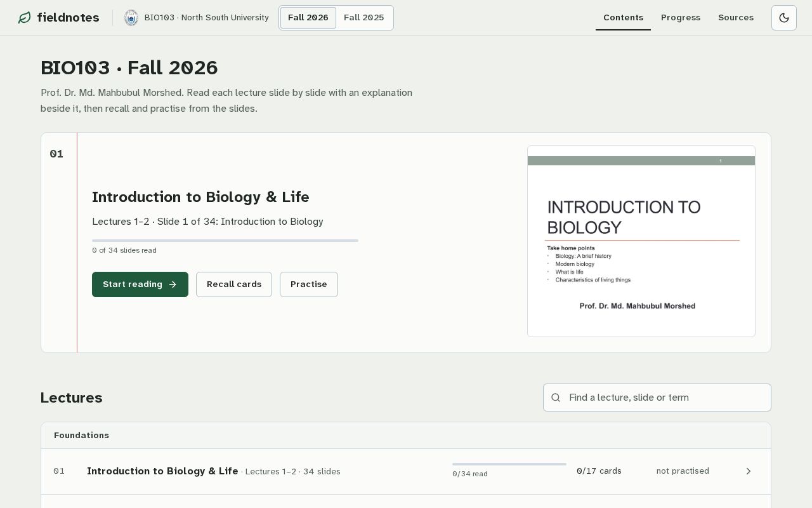Open lecture 01 row with the chevron arrow
This screenshot has height=508, width=812.
(x=749, y=471)
